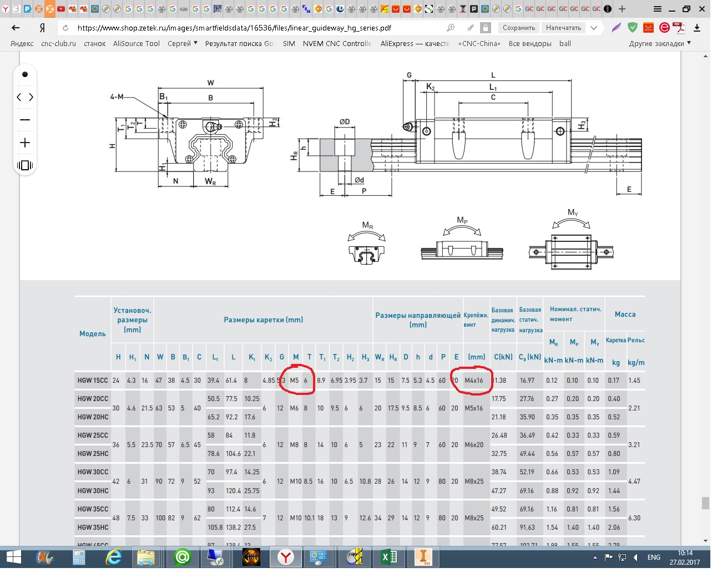Open the green shield Adguard extension
This screenshot has height=588, width=717.
(632, 27)
